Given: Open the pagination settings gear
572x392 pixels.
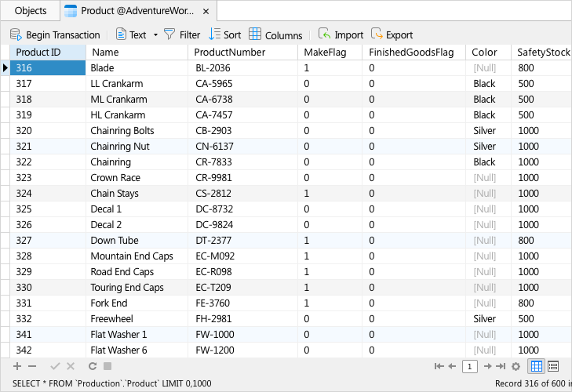Looking at the screenshot, I should click(x=516, y=366).
